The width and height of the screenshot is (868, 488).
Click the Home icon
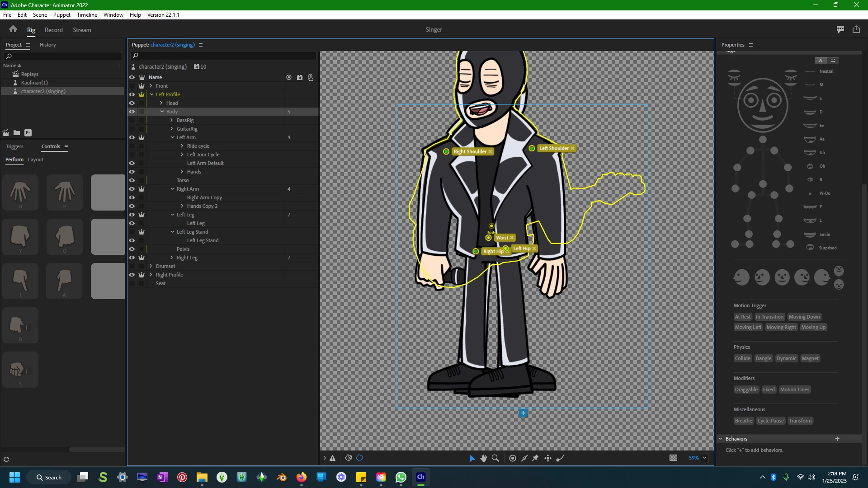(13, 29)
